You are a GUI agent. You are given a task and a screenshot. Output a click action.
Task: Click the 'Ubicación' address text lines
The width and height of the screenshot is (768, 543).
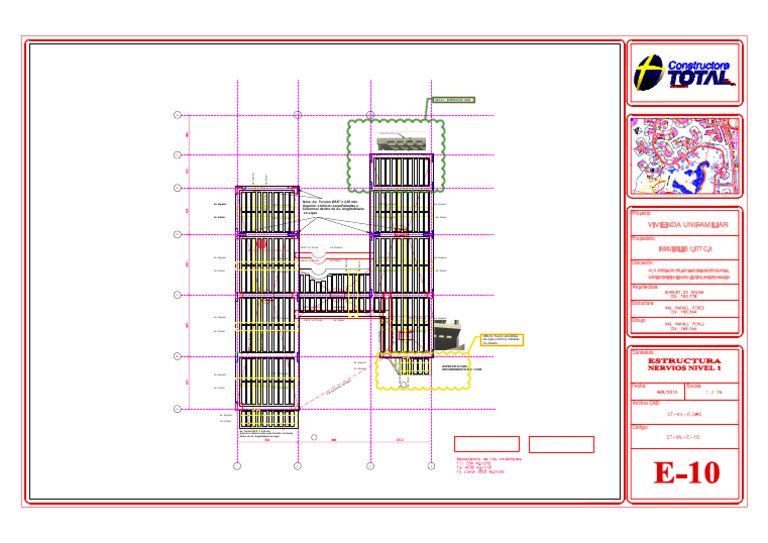pos(689,274)
